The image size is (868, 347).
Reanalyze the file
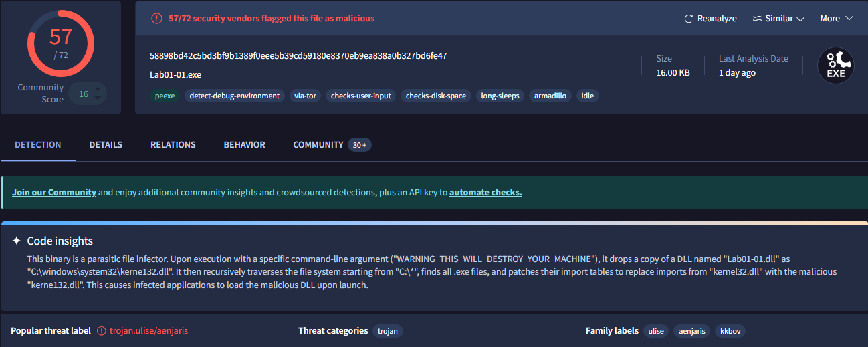coord(710,19)
